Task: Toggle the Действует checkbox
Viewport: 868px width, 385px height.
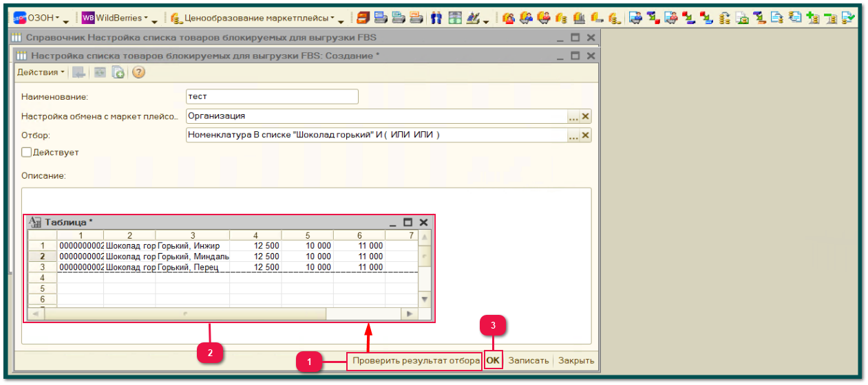Action: 26,152
